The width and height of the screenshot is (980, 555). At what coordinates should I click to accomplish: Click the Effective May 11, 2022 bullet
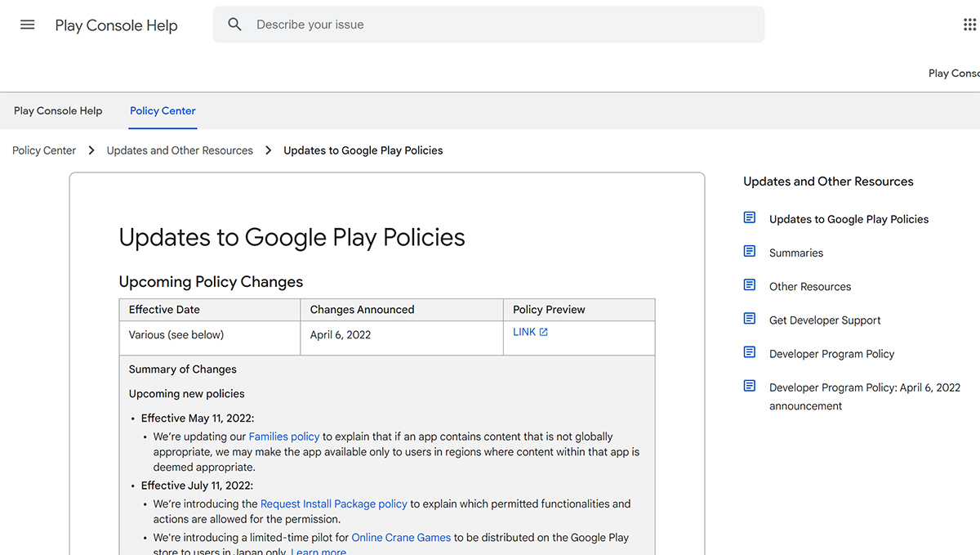pyautogui.click(x=198, y=418)
